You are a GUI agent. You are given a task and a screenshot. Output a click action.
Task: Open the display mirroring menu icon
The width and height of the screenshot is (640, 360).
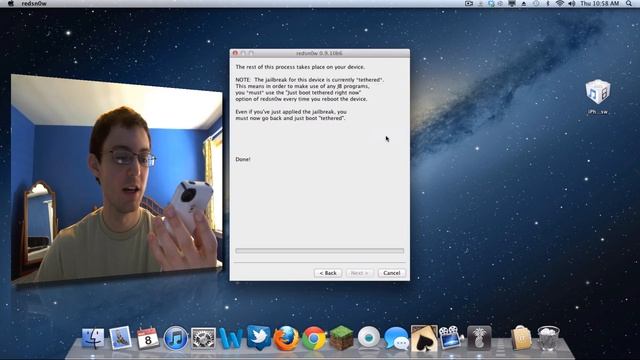pos(512,3)
